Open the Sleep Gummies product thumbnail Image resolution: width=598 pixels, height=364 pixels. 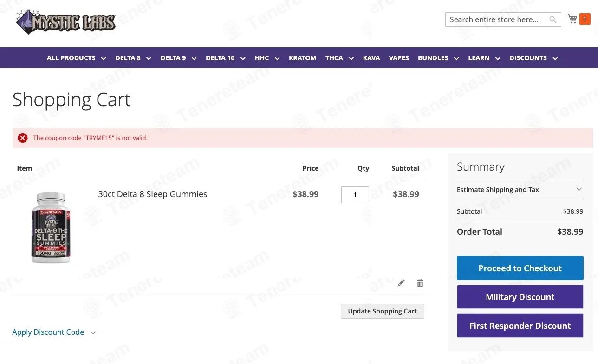(51, 228)
